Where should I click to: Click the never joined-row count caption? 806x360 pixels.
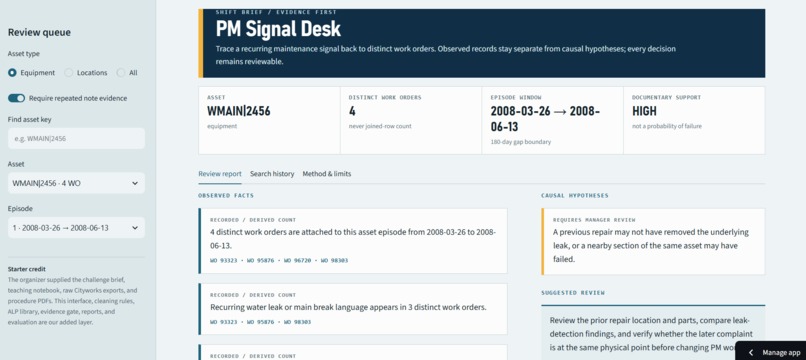(x=380, y=126)
